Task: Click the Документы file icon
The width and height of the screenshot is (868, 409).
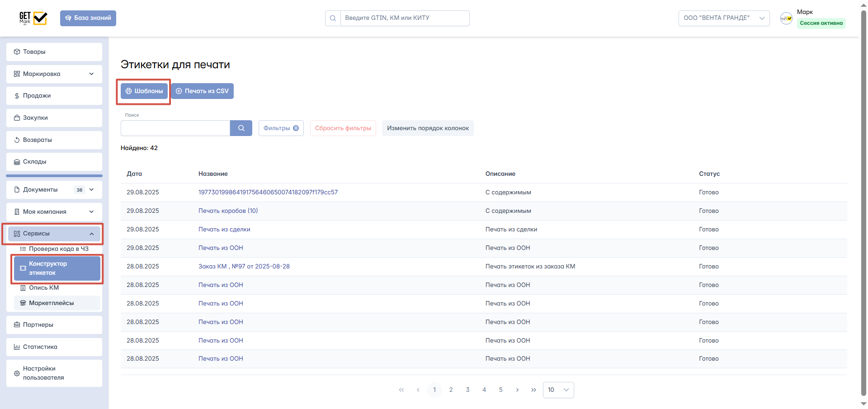Action: [x=17, y=190]
